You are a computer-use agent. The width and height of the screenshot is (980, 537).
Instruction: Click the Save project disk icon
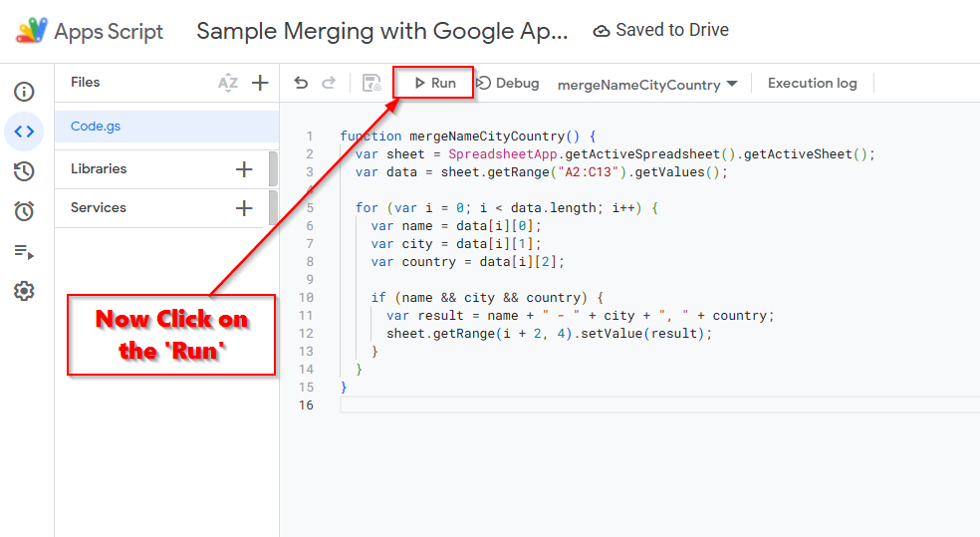coord(371,83)
